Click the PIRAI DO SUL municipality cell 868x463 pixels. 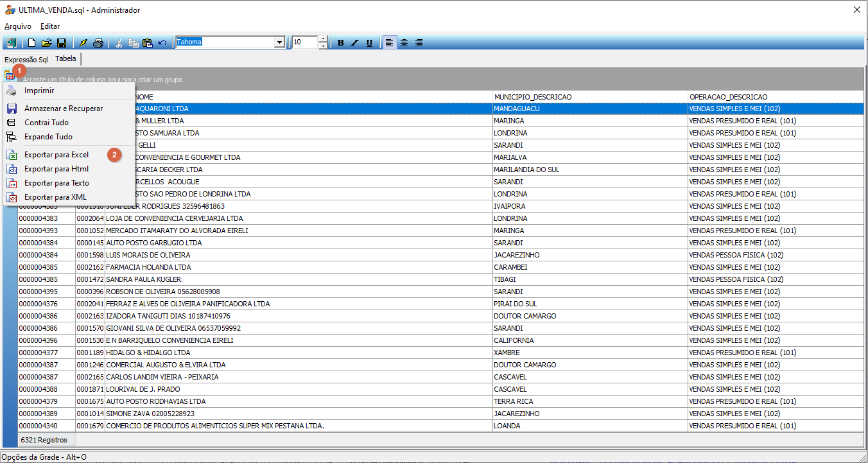(x=589, y=304)
